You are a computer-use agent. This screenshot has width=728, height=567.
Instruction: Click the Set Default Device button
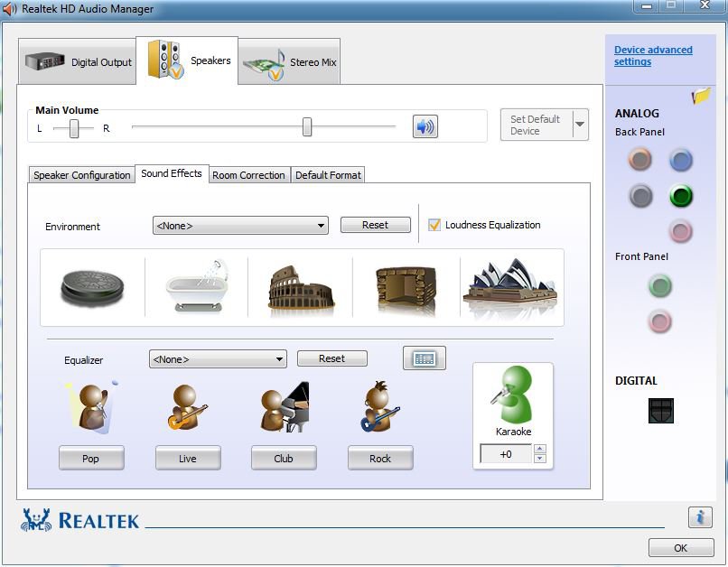click(536, 125)
